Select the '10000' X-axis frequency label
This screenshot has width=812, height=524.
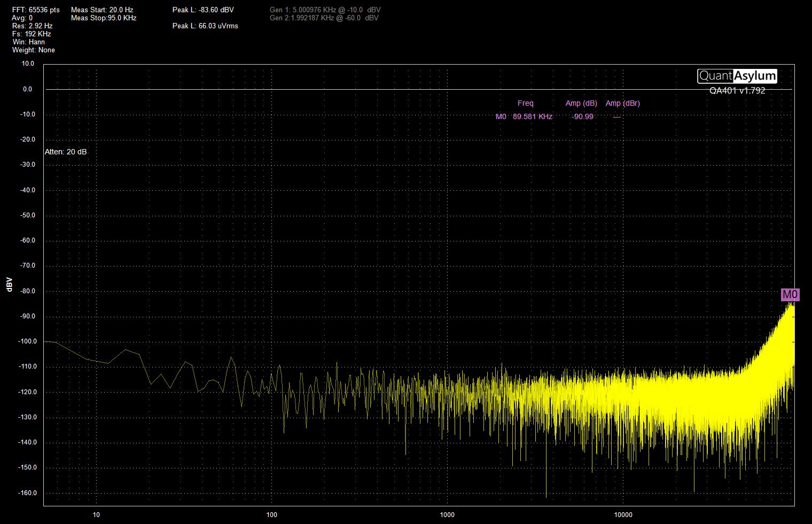[623, 515]
